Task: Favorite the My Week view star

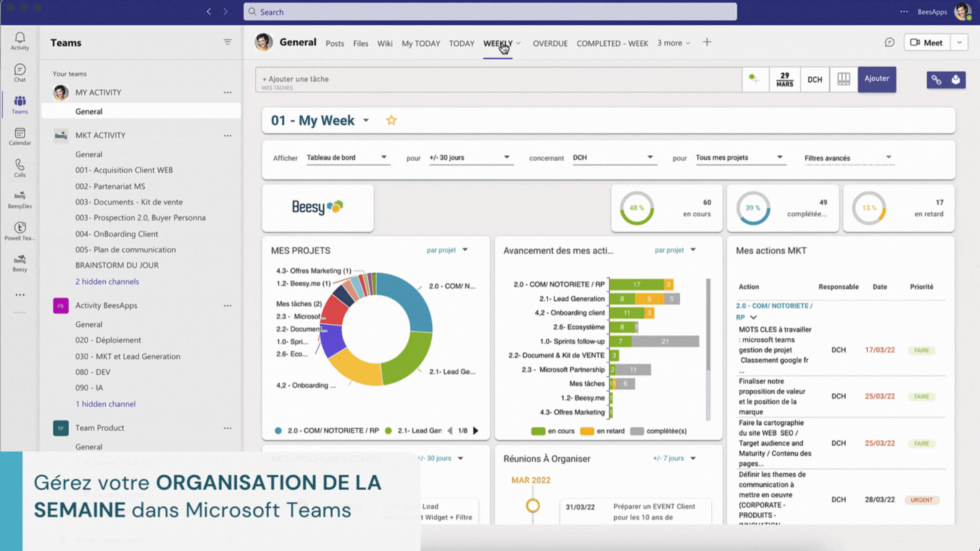Action: (391, 120)
